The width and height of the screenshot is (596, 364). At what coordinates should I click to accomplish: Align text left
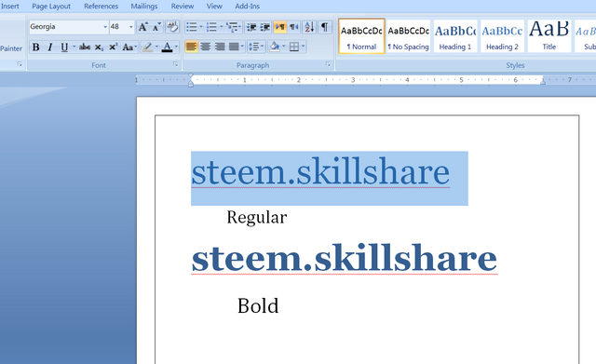[x=192, y=47]
